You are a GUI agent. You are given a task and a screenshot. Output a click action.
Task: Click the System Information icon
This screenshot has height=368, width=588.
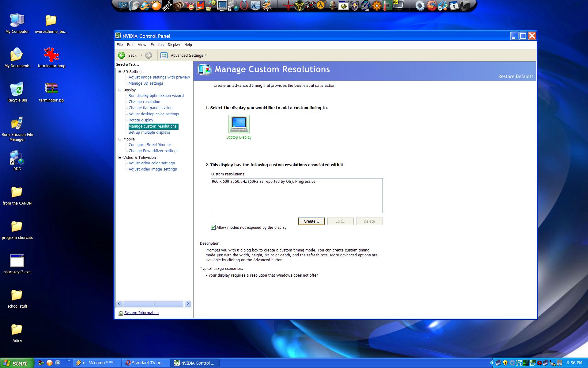[121, 313]
